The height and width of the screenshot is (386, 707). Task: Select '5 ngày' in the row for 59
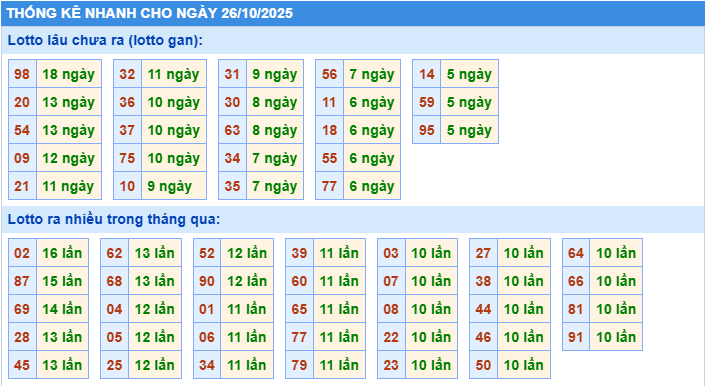pos(469,102)
